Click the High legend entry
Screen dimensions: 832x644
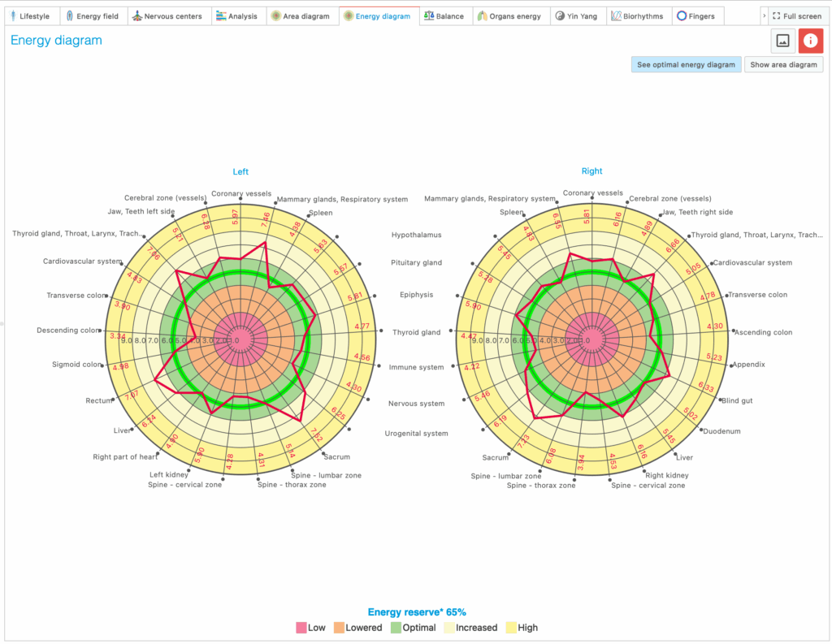[x=522, y=628]
